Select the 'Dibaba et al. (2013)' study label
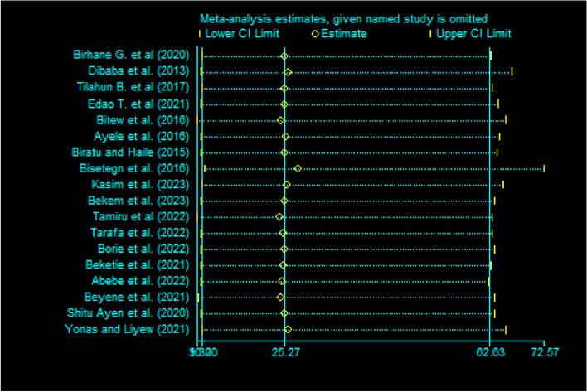The image size is (587, 392). (x=138, y=70)
